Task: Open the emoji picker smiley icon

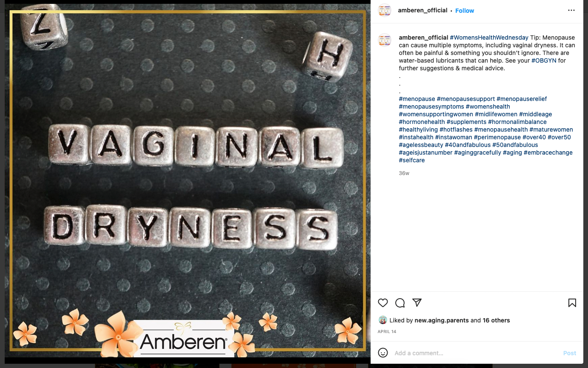Action: click(x=383, y=353)
